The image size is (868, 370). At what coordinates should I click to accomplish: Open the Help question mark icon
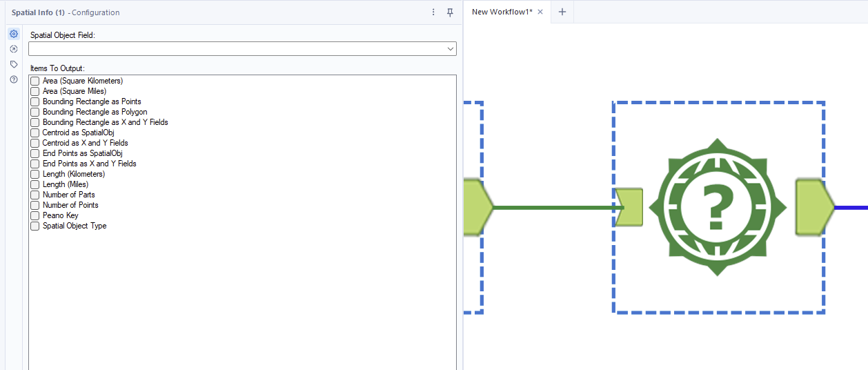(x=14, y=79)
